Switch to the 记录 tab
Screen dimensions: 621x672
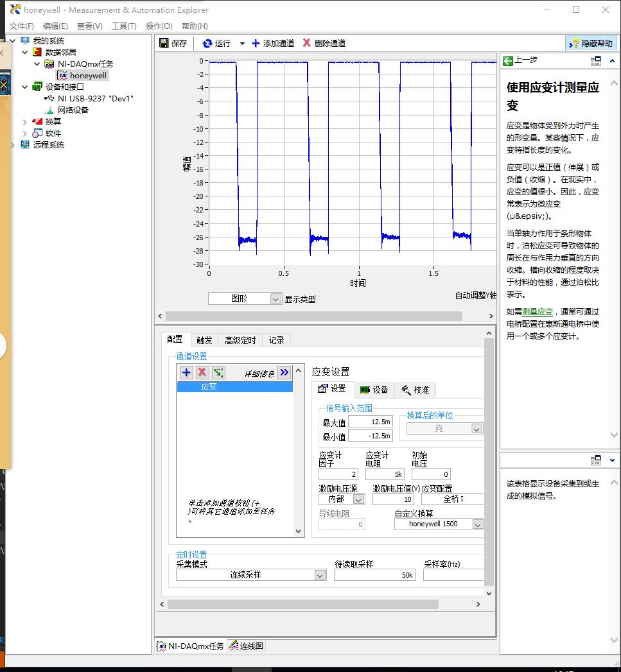click(x=277, y=340)
